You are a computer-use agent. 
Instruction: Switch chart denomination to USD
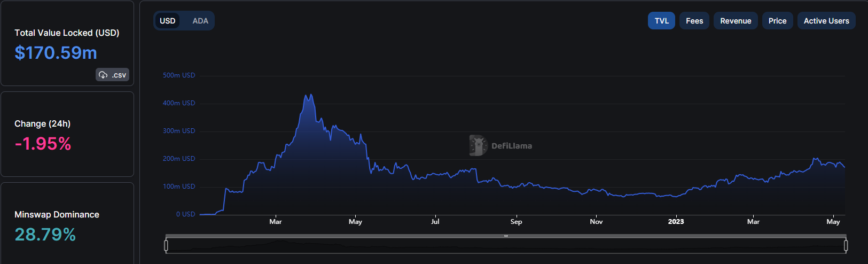[168, 21]
